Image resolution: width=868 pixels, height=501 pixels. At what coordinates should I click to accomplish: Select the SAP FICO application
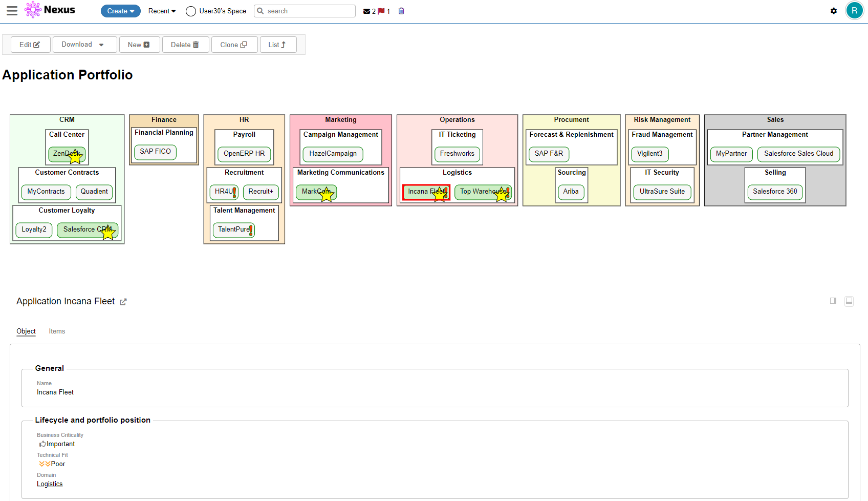[x=155, y=152]
